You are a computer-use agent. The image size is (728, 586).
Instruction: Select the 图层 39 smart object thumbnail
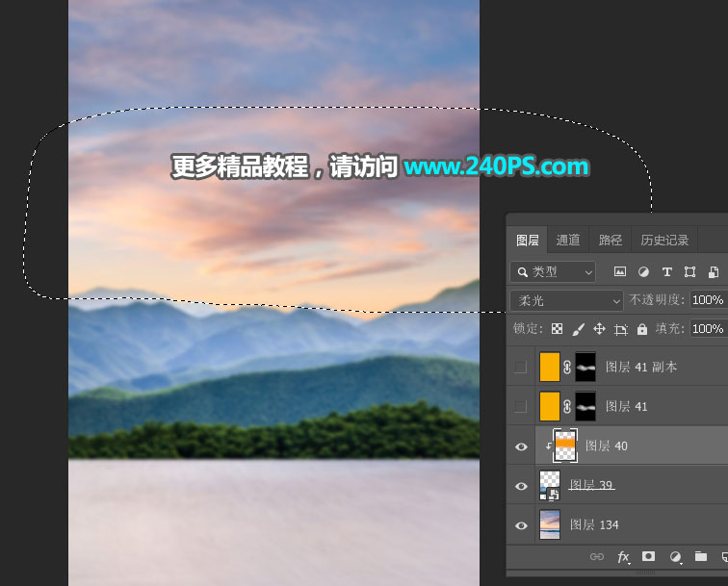click(x=550, y=485)
